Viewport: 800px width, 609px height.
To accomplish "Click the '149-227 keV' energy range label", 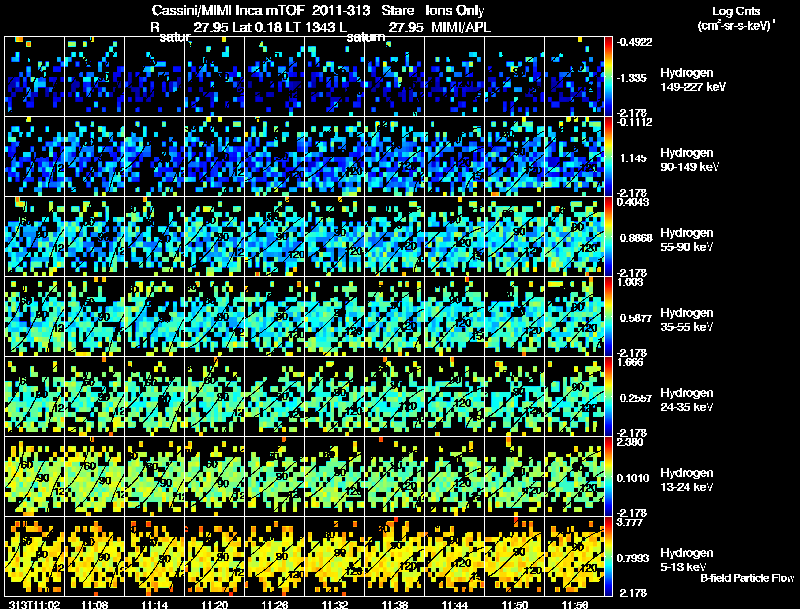I will (693, 87).
